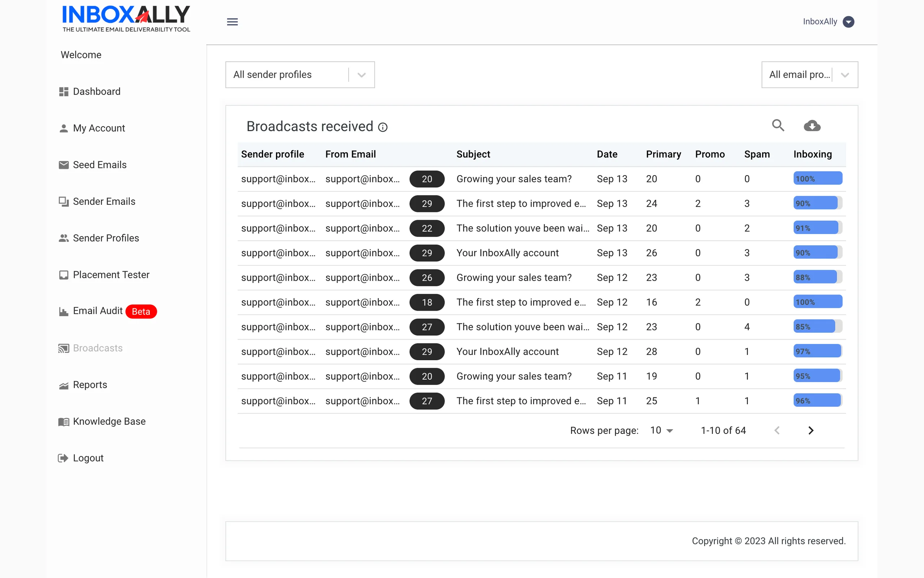Sort by Subject column header
This screenshot has width=924, height=578.
473,155
